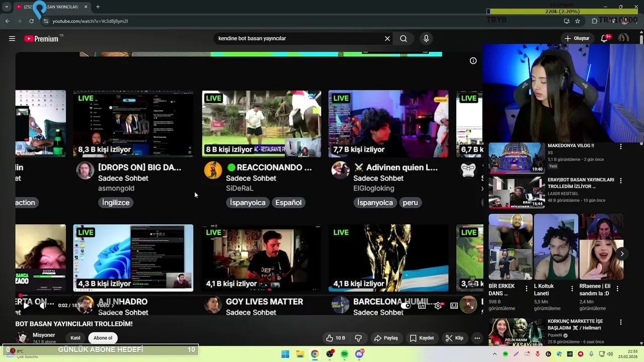Open the notifications bell
The height and width of the screenshot is (362, 644).
[604, 39]
